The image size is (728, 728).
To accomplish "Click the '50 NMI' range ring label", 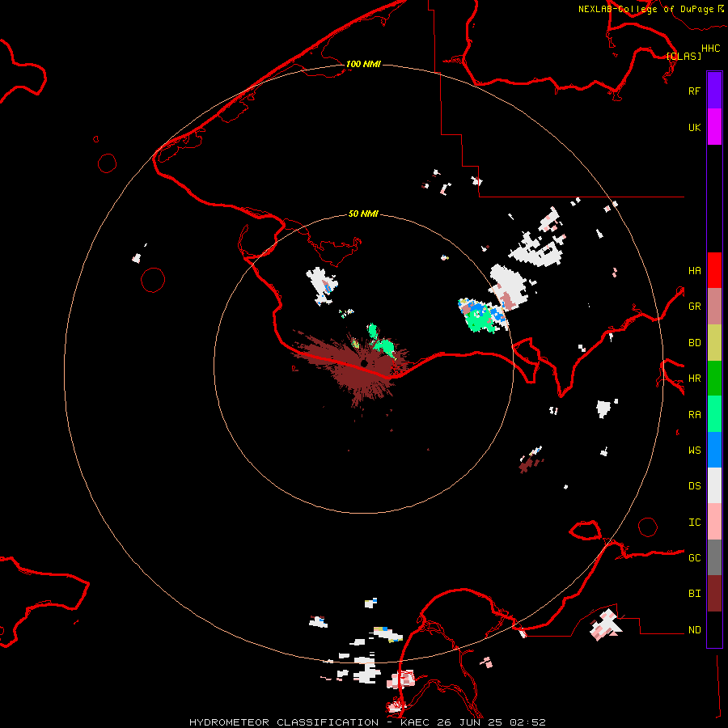I will pos(363,214).
